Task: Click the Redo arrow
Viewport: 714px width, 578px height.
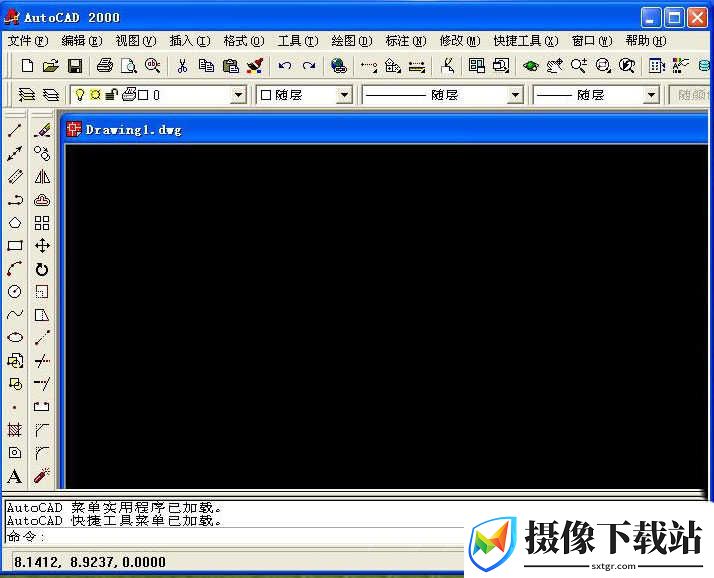Action: [x=309, y=66]
